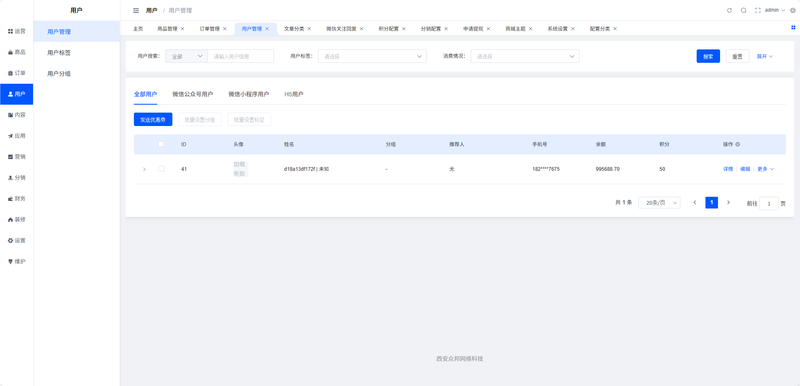Go to previous page with left arrow
This screenshot has height=386, width=800.
pos(695,202)
